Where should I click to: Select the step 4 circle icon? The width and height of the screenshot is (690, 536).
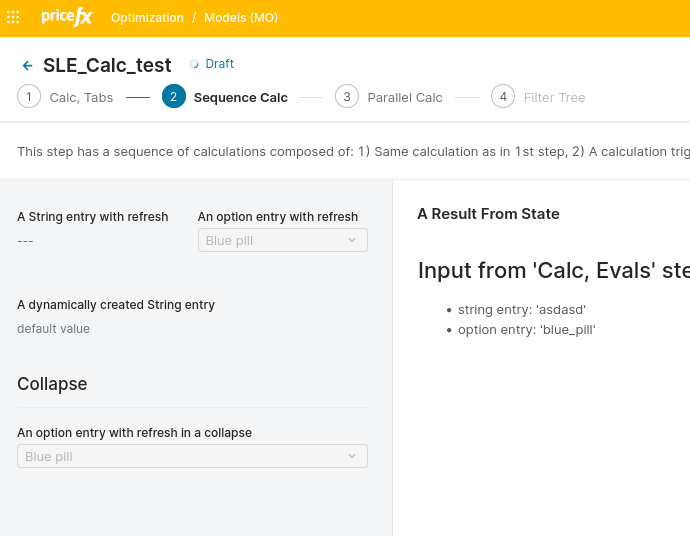click(503, 97)
